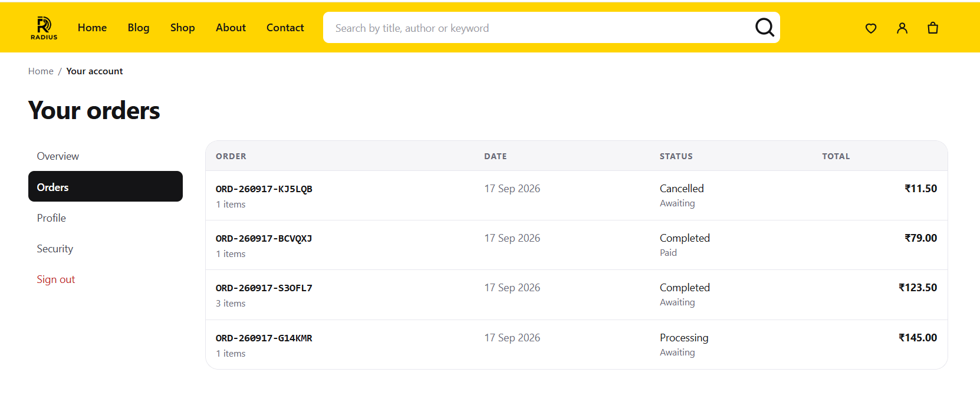The image size is (980, 405).
Task: Go to Home in top navigation
Action: [x=92, y=28]
